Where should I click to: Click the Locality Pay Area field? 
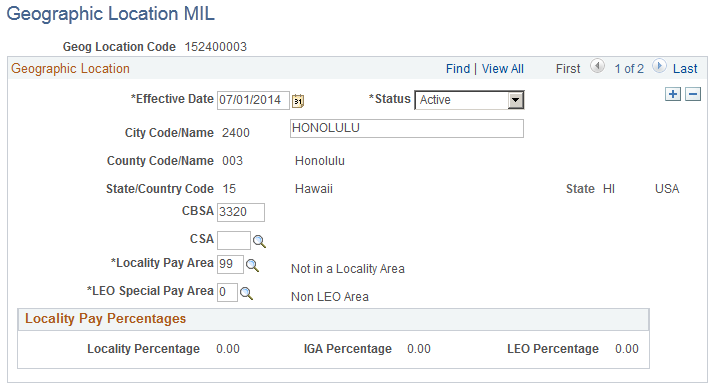pos(230,264)
